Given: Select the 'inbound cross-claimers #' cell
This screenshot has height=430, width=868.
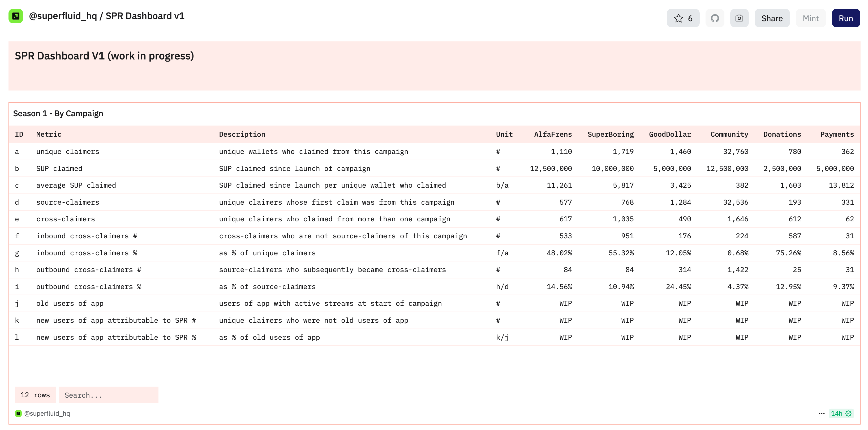Looking at the screenshot, I should [x=87, y=236].
